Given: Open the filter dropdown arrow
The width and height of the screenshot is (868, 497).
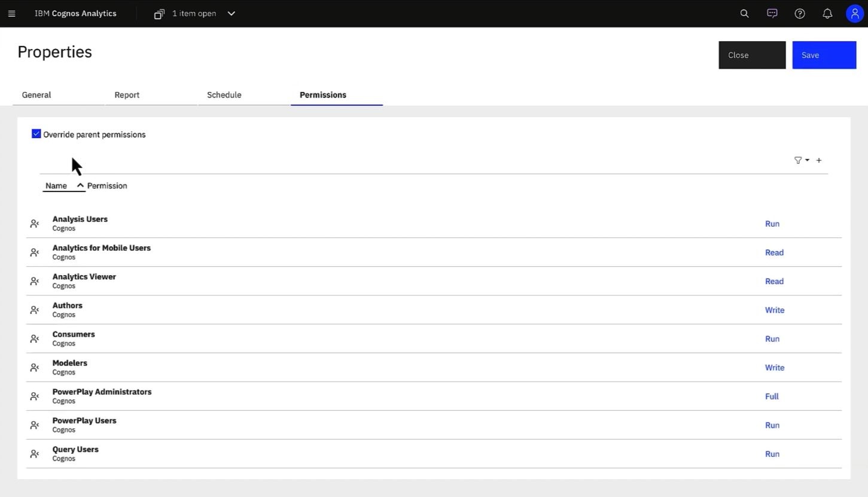Looking at the screenshot, I should point(806,160).
